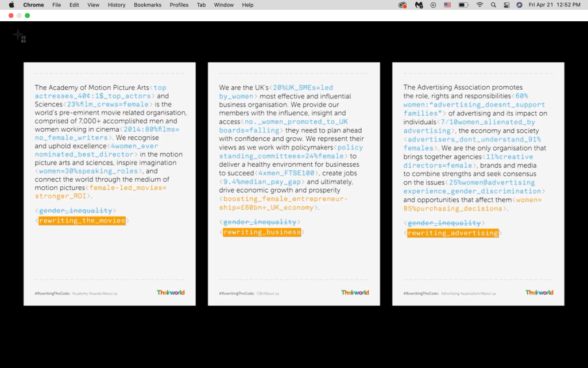
Task: Click #RewritingTheCode hashtag on CBI poster
Action: point(233,293)
